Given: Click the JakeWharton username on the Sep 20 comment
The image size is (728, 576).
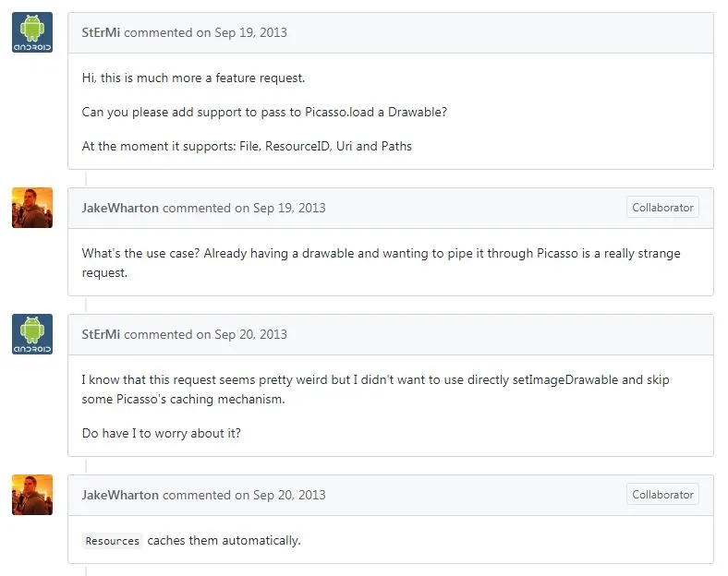Looking at the screenshot, I should click(x=120, y=495).
